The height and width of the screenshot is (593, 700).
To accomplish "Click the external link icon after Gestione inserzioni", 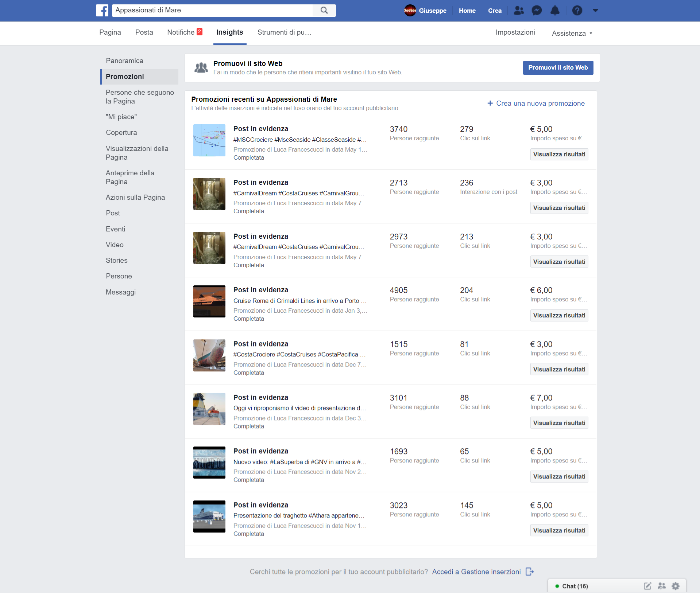I will pos(529,571).
